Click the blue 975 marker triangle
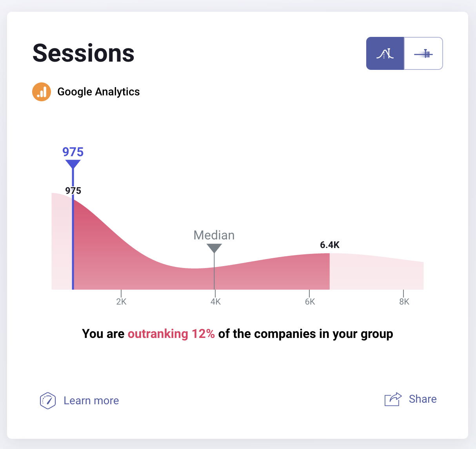Screen dimensions: 476x449 click(x=73, y=164)
